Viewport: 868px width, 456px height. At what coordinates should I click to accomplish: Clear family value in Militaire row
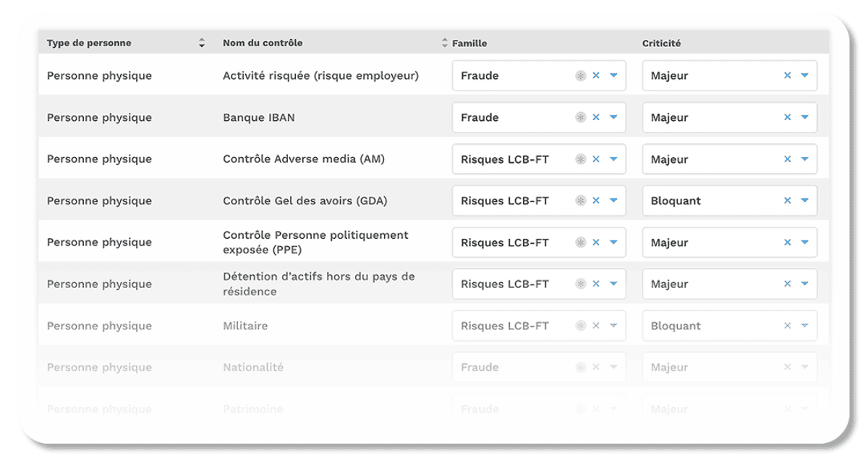click(x=596, y=326)
